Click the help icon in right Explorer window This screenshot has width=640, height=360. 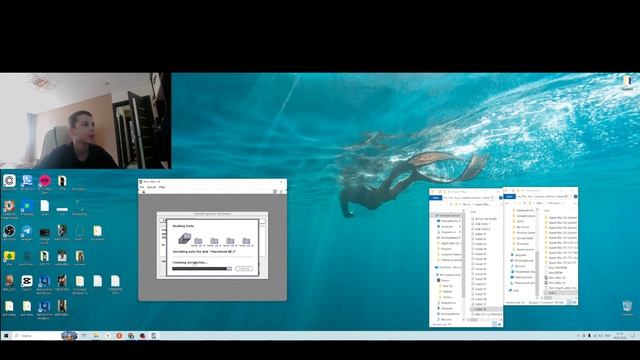click(x=575, y=196)
